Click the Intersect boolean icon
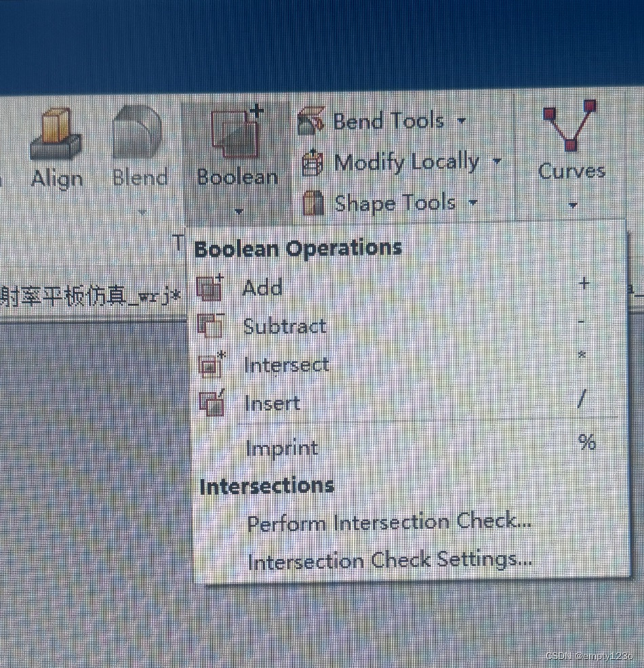The width and height of the screenshot is (644, 668). tap(212, 364)
